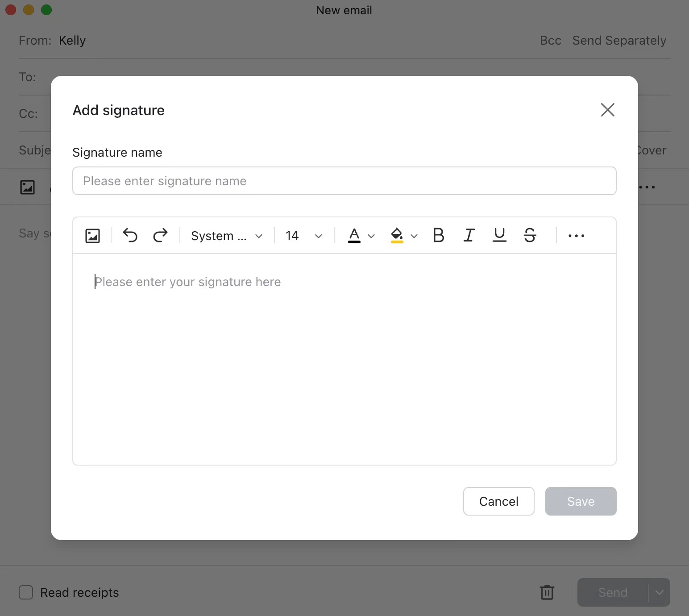Viewport: 689px width, 616px height.
Task: Open more formatting options via the ellipsis
Action: 576,236
